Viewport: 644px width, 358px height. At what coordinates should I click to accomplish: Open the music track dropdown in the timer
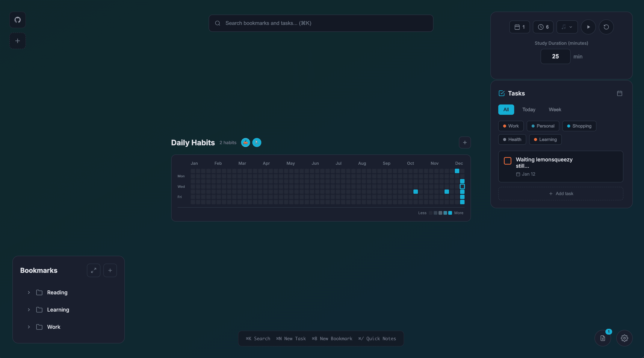pyautogui.click(x=567, y=27)
